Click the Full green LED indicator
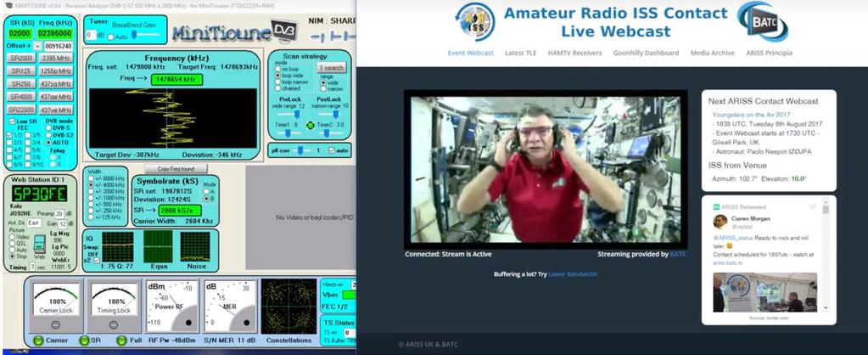Viewport: 868px width, 355px height. (122, 341)
